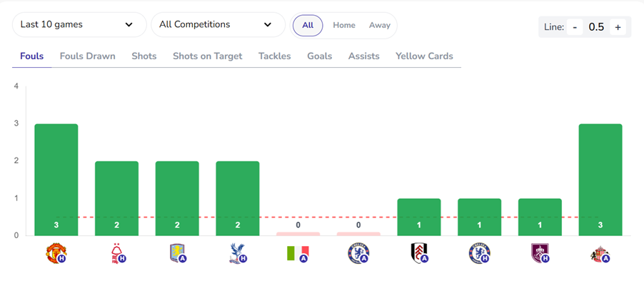This screenshot has width=644, height=286.
Task: Switch to the Fouls Drawn tab
Action: (x=87, y=56)
